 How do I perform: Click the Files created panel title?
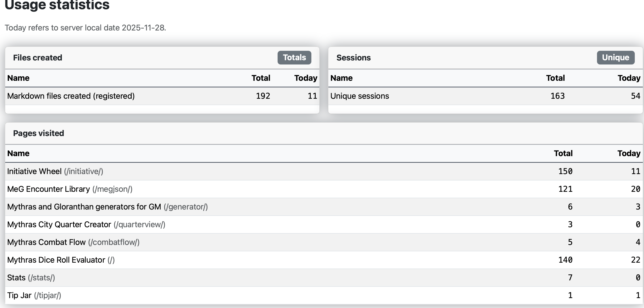point(38,58)
